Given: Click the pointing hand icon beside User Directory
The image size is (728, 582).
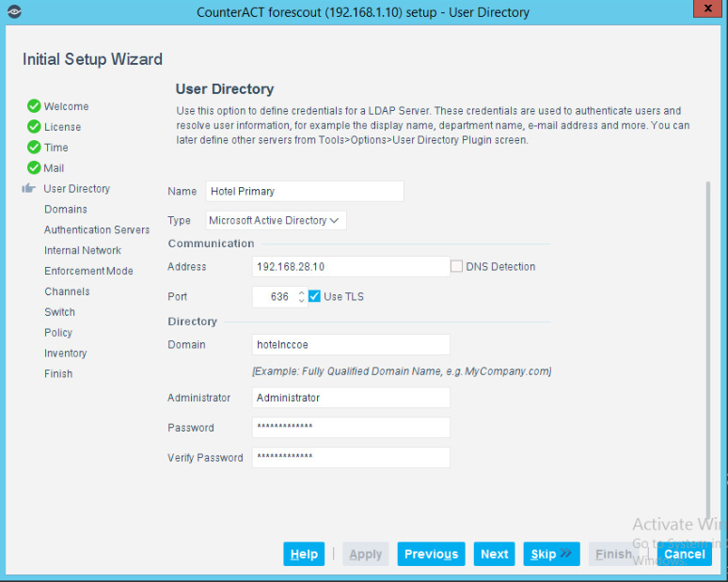Looking at the screenshot, I should pyautogui.click(x=29, y=188).
